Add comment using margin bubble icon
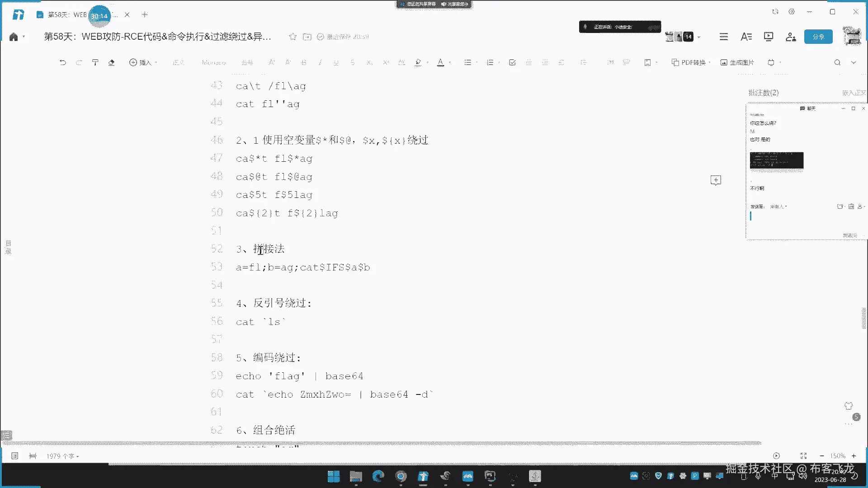868x488 pixels. tap(716, 180)
